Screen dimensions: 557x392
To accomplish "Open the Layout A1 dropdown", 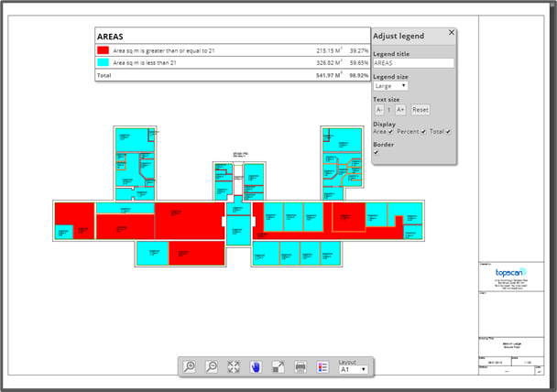I will (x=353, y=370).
